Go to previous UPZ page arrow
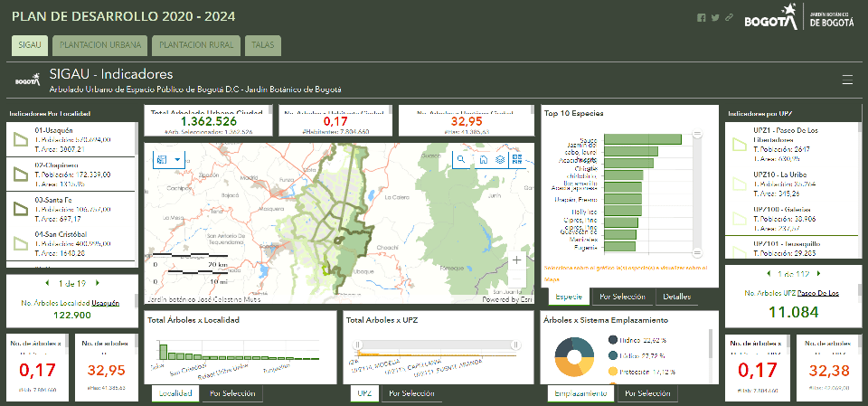 point(768,274)
